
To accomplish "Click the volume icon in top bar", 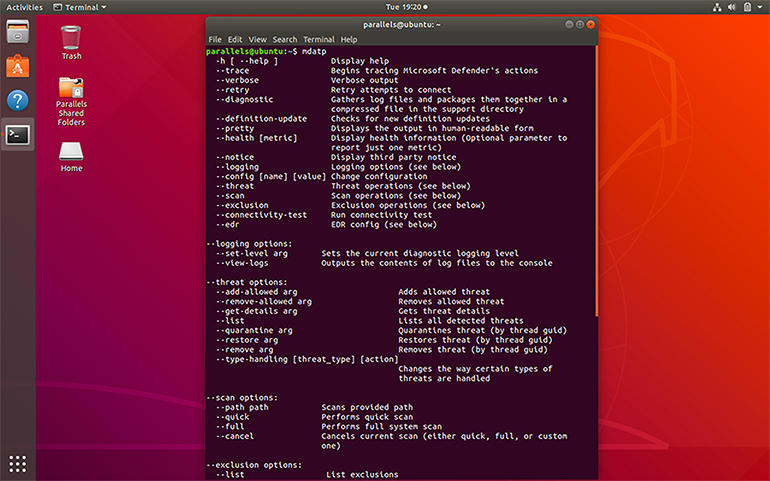I will (x=734, y=7).
